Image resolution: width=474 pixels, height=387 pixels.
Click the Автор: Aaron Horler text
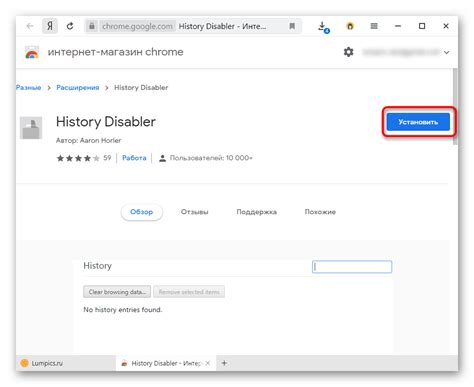pyautogui.click(x=88, y=141)
